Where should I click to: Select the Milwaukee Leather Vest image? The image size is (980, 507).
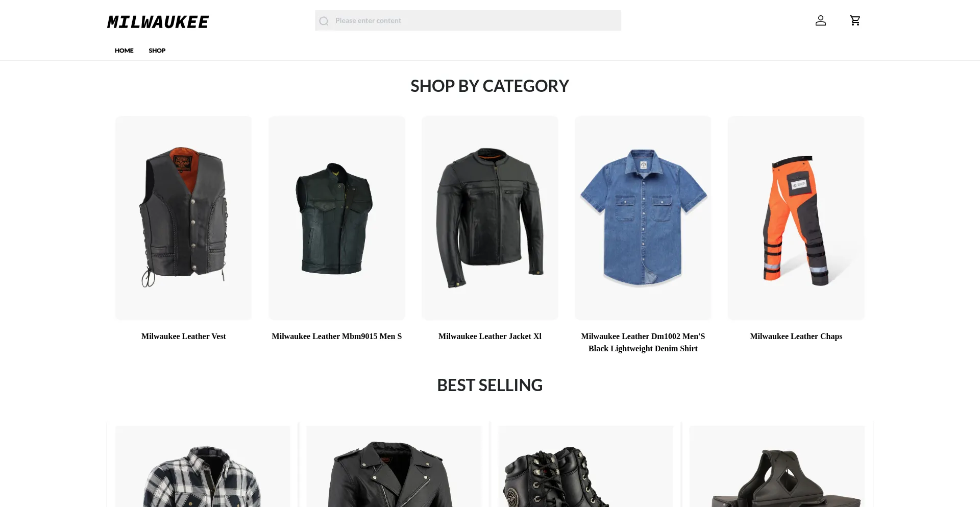[x=184, y=218]
